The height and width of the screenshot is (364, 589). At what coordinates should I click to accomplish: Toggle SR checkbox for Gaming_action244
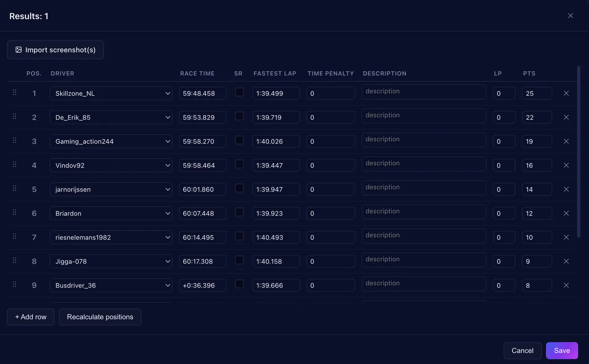(x=239, y=140)
